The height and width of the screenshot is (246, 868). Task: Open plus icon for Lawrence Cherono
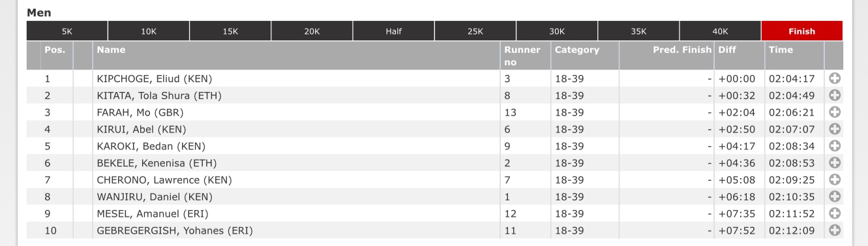click(834, 180)
